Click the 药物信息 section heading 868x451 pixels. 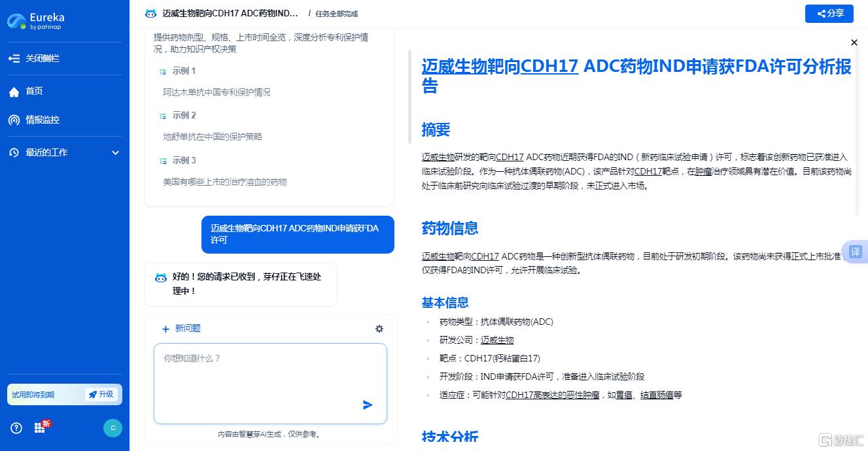click(x=450, y=228)
